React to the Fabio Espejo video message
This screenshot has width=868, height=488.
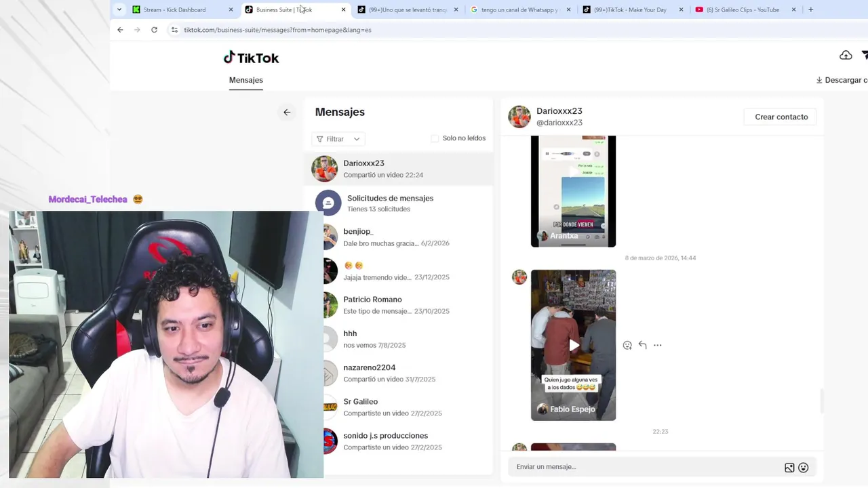coord(627,345)
